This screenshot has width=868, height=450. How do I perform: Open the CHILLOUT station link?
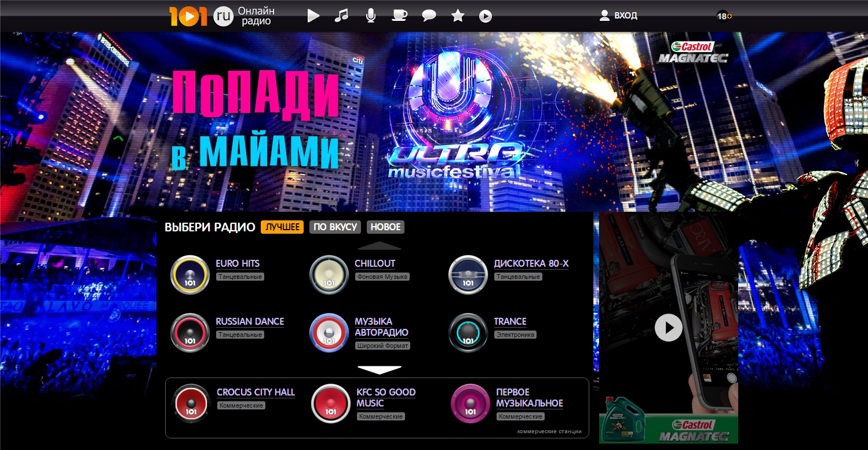pos(375,263)
